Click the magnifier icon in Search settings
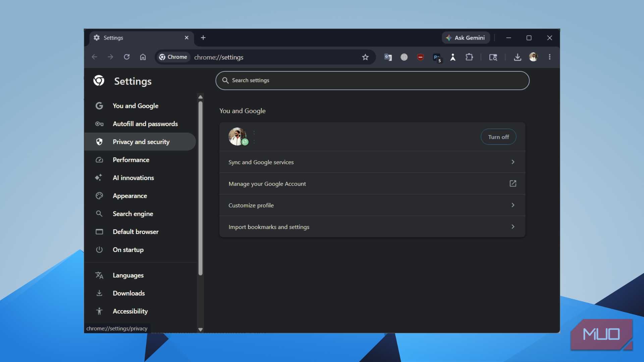 click(225, 80)
